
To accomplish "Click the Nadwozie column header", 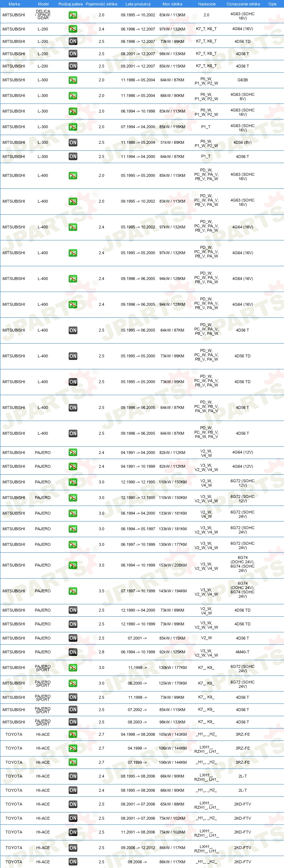I will (x=207, y=4).
